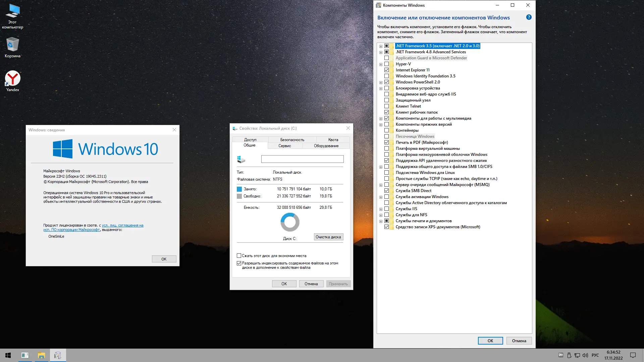
Task: Click the help question mark icon
Action: pyautogui.click(x=529, y=17)
